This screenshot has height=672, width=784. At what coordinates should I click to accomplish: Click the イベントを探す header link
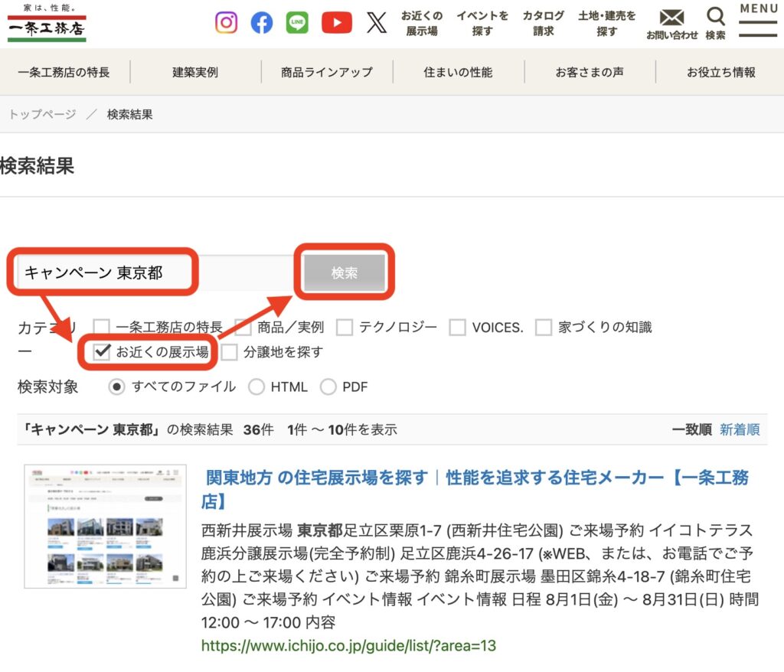point(482,24)
